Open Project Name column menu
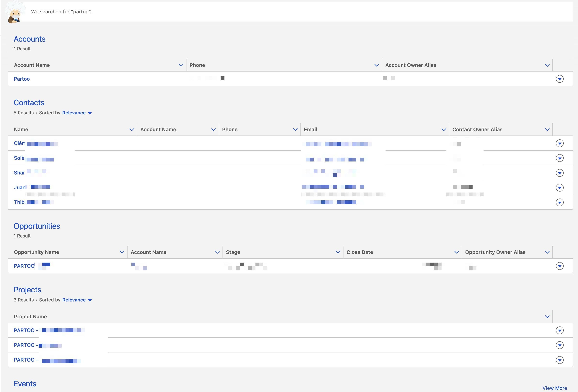The width and height of the screenshot is (578, 392). 547,317
